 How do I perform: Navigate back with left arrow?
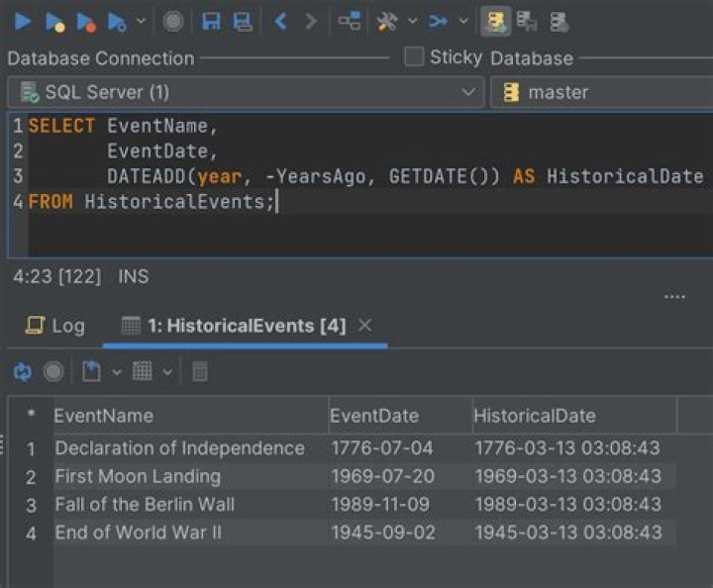pos(280,22)
